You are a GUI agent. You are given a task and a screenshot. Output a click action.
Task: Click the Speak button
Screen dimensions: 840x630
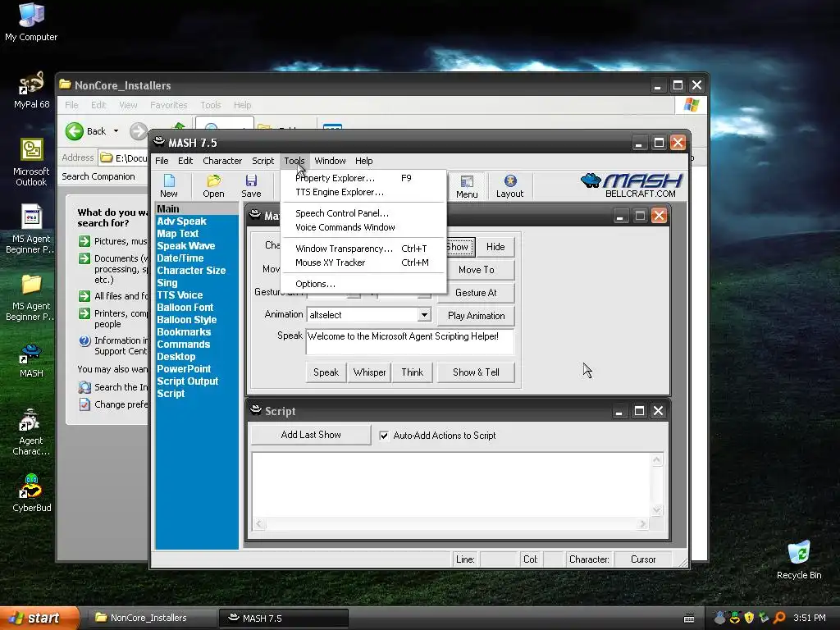pos(326,372)
